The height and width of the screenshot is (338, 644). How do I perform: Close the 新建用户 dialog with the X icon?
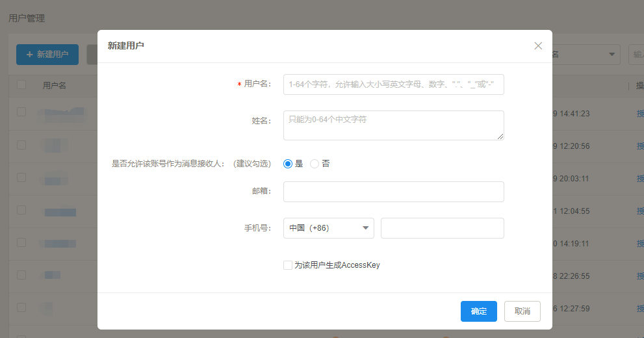click(538, 45)
